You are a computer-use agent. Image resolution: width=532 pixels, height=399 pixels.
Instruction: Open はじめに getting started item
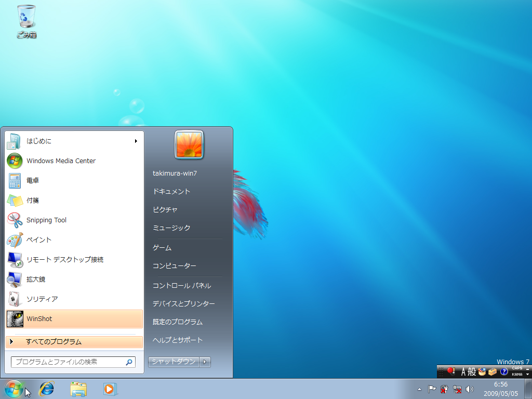tap(74, 141)
